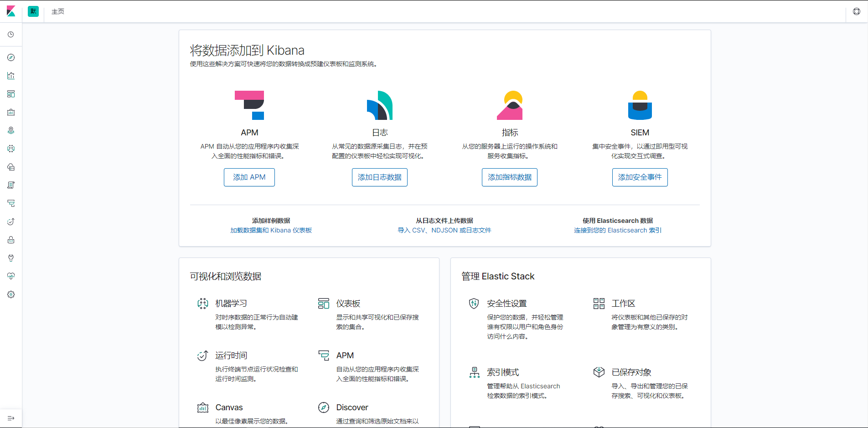Click the Kibana logo

click(11, 11)
